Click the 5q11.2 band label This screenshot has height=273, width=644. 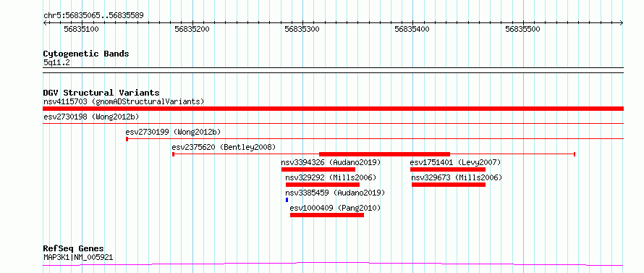56,62
